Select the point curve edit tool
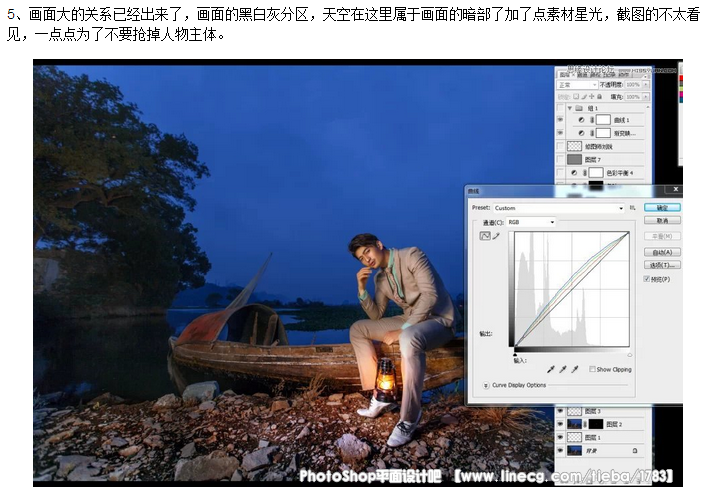The height and width of the screenshot is (493, 723). point(485,236)
